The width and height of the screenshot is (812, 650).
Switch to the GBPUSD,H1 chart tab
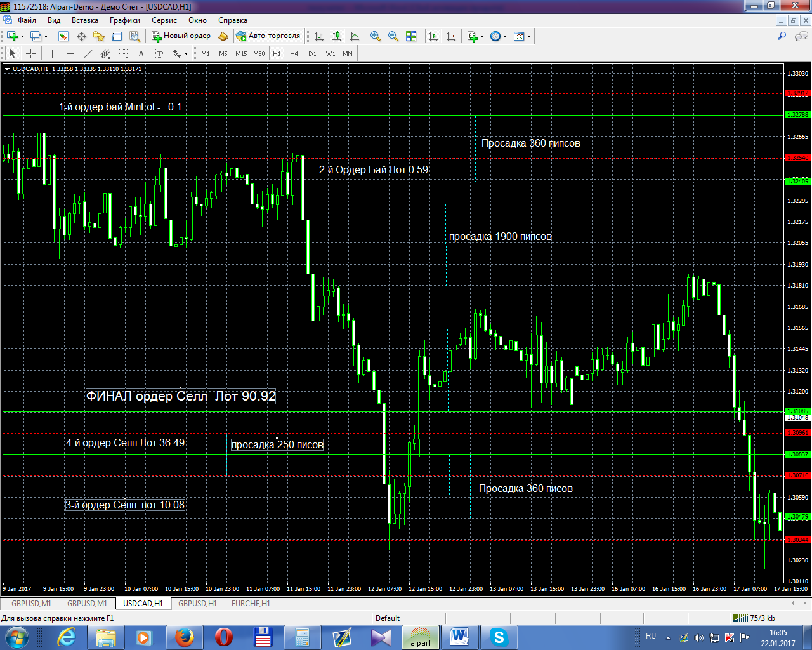[x=197, y=604]
